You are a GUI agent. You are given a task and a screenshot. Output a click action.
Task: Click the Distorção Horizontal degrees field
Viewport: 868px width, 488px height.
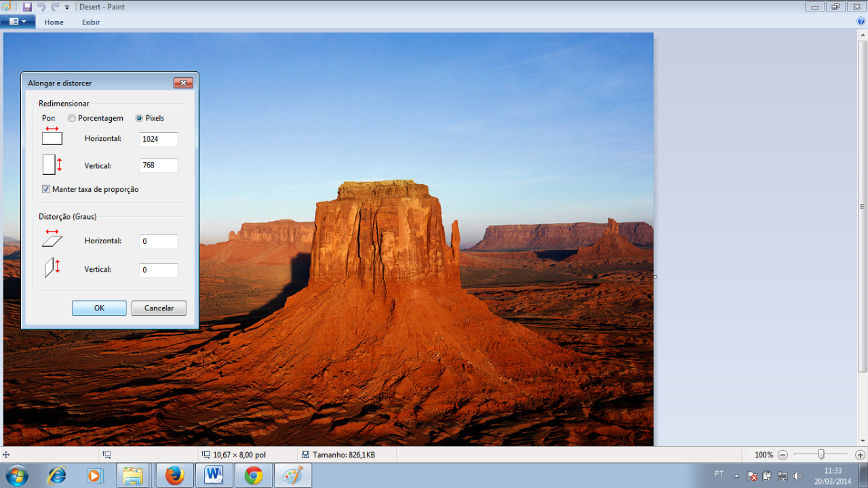159,241
